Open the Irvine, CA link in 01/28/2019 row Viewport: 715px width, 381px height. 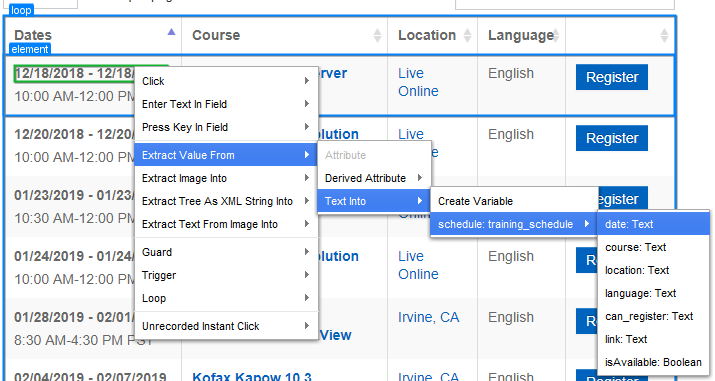(x=429, y=317)
